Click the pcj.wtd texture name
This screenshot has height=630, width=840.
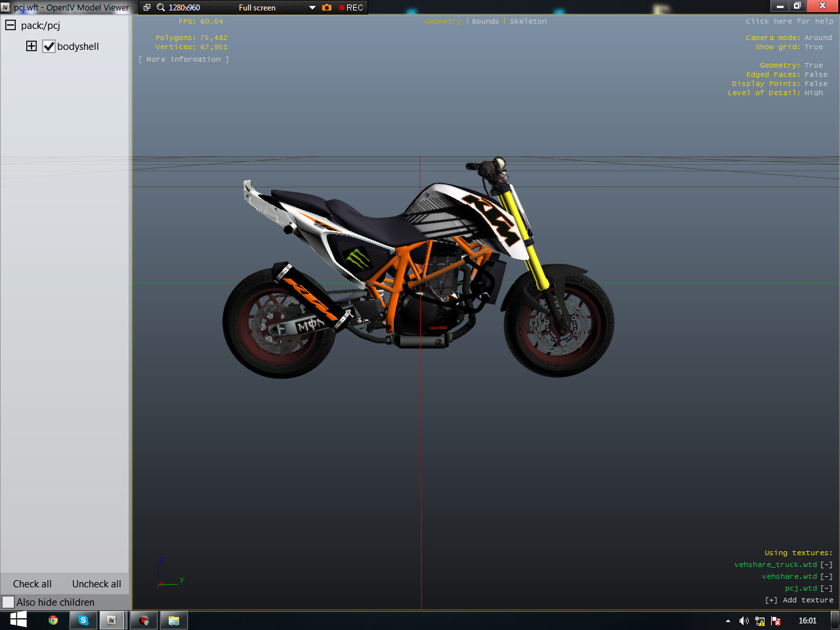pyautogui.click(x=801, y=588)
